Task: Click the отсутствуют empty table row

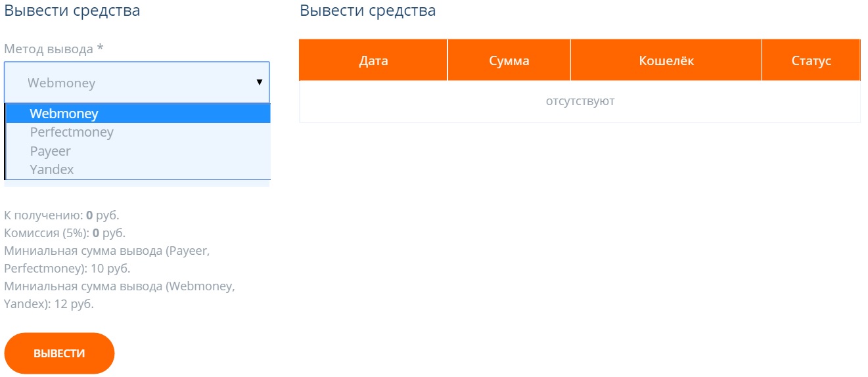Action: coord(580,102)
